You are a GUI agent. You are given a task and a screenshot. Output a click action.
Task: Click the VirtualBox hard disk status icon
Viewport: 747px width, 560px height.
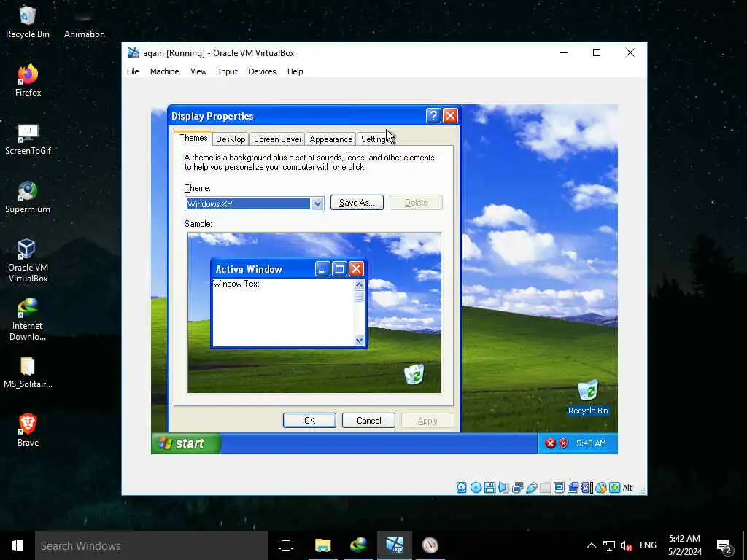click(462, 488)
